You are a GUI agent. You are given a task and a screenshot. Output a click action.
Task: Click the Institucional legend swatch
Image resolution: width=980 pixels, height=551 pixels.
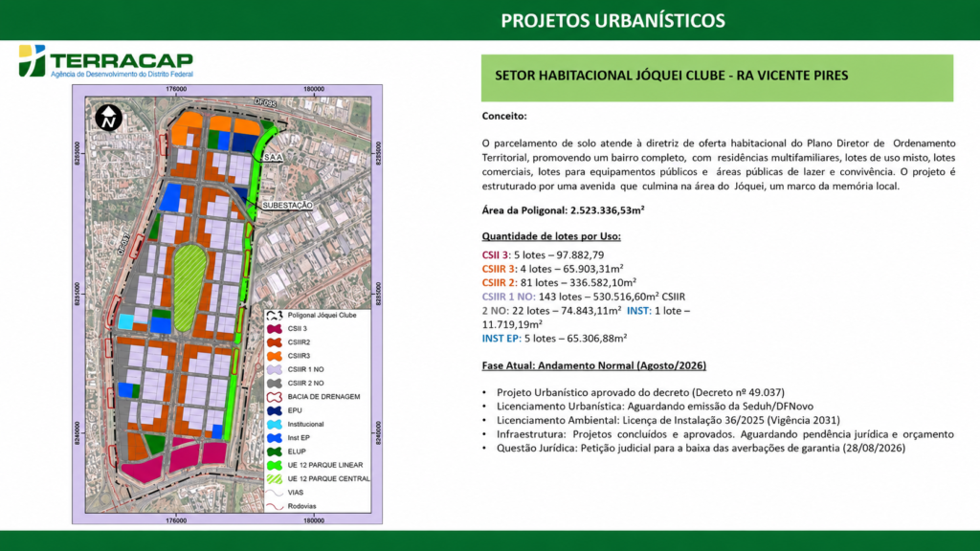275,424
